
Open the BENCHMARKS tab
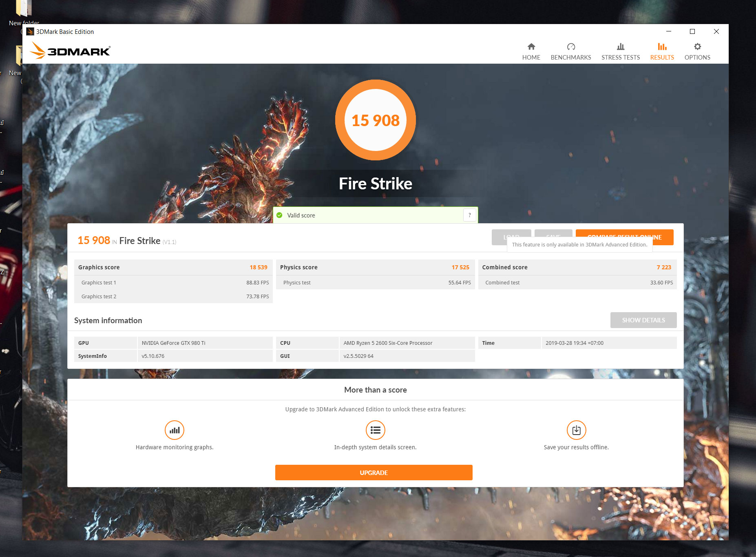(570, 52)
